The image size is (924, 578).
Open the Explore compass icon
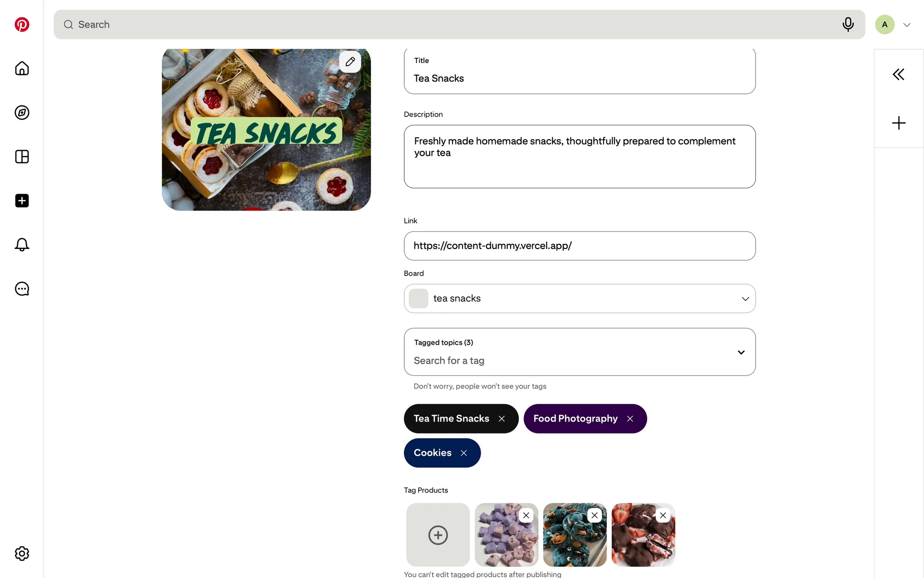[x=22, y=113]
